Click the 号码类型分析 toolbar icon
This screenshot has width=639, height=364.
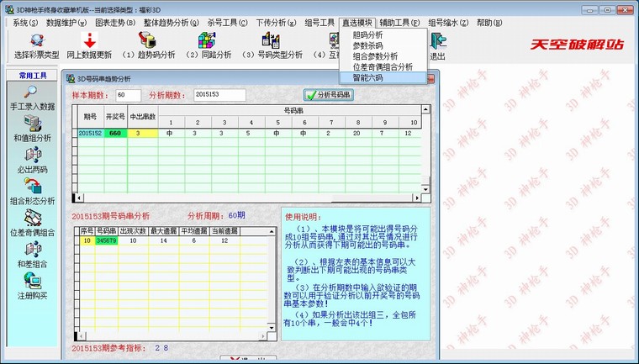pos(272,40)
